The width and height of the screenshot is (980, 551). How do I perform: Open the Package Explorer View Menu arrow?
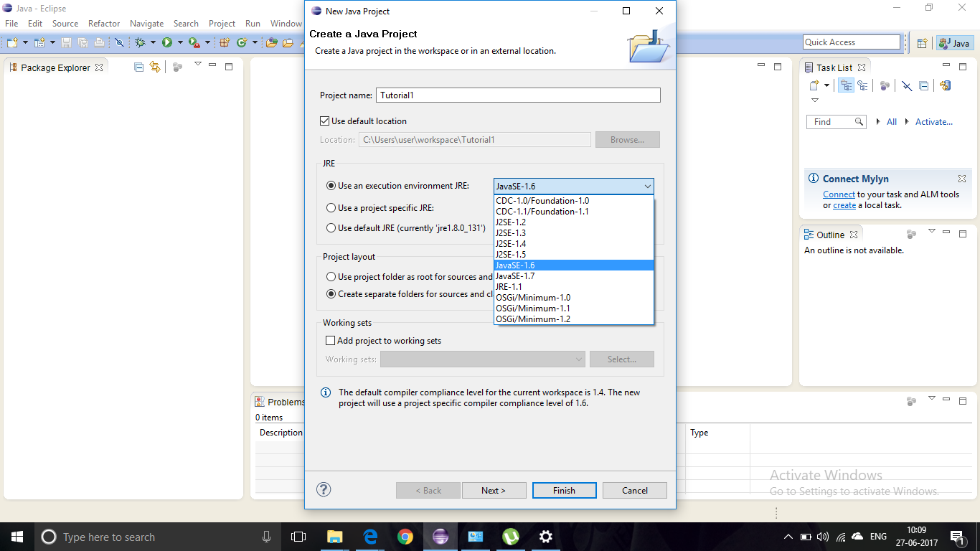(198, 65)
